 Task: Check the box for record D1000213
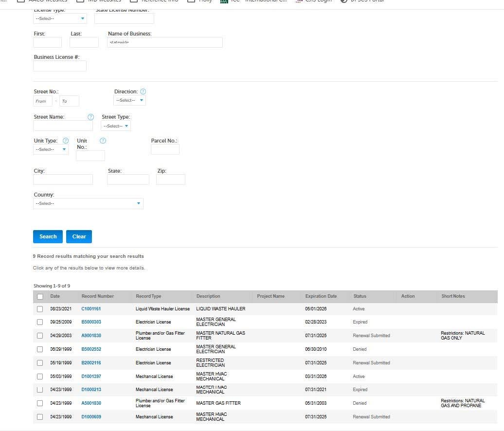(x=40, y=390)
